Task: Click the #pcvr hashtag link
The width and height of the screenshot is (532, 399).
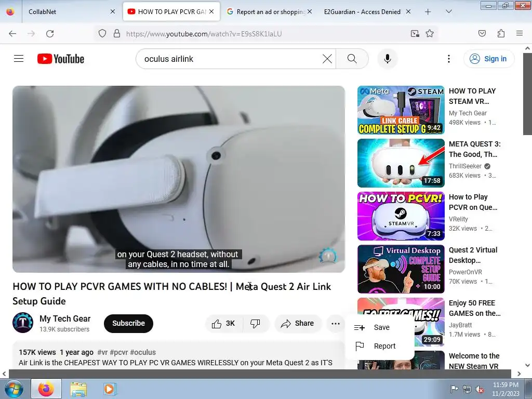Action: click(119, 352)
